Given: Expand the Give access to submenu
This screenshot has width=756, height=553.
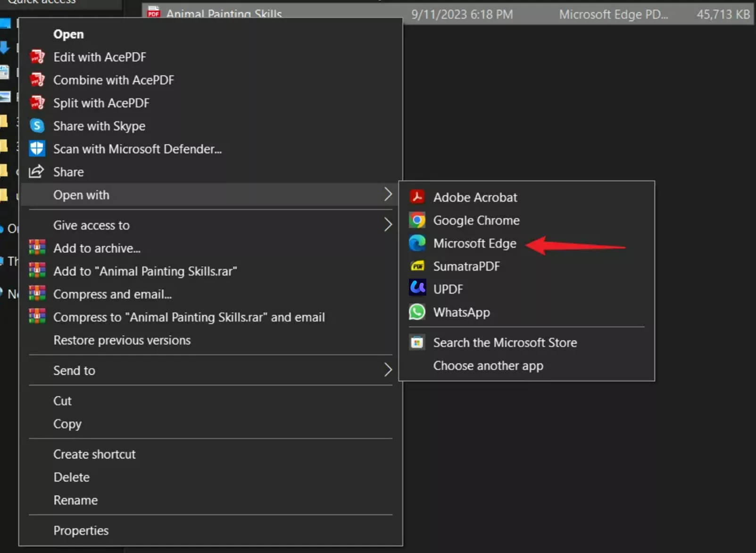Looking at the screenshot, I should point(388,225).
